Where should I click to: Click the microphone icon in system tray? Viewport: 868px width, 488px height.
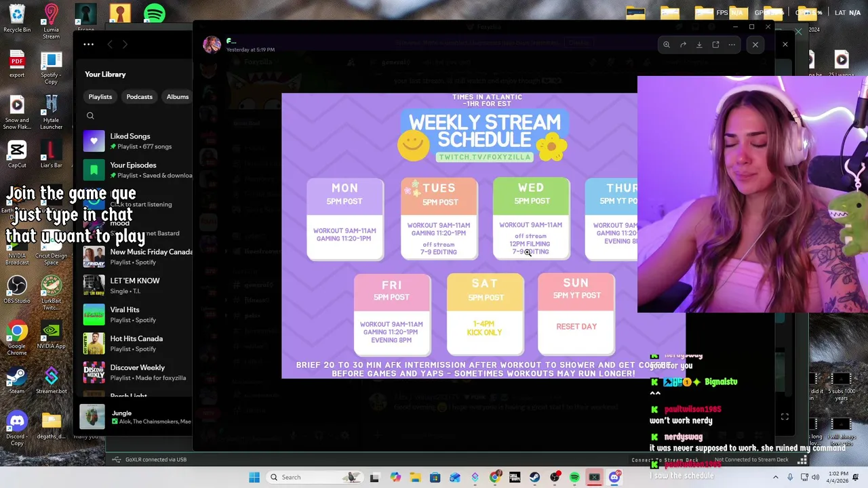tap(791, 477)
